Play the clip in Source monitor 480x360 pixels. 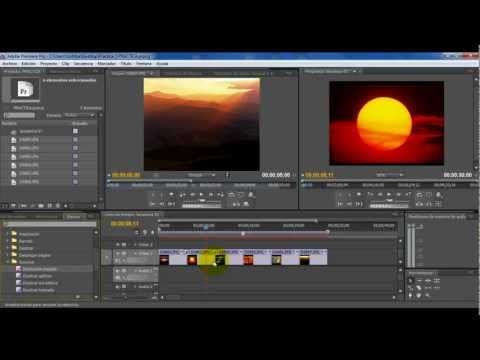pyautogui.click(x=201, y=195)
